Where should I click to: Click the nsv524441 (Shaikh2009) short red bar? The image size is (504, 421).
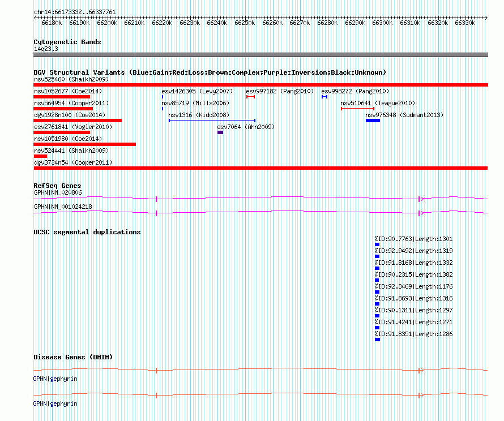pyautogui.click(x=40, y=156)
